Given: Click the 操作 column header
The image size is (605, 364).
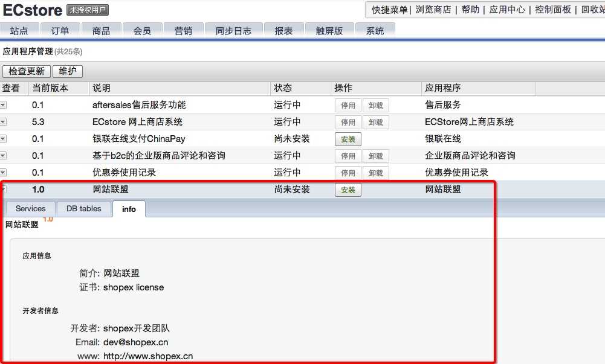Looking at the screenshot, I should (x=376, y=88).
